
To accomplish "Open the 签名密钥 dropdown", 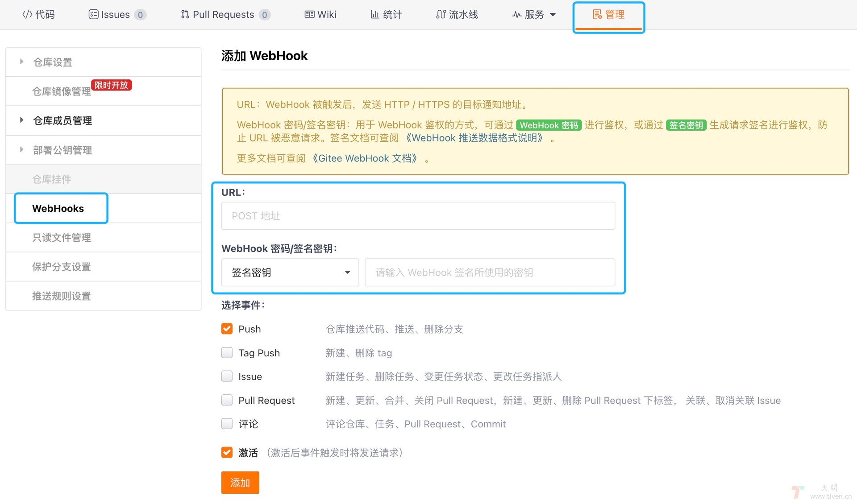I will pos(290,272).
